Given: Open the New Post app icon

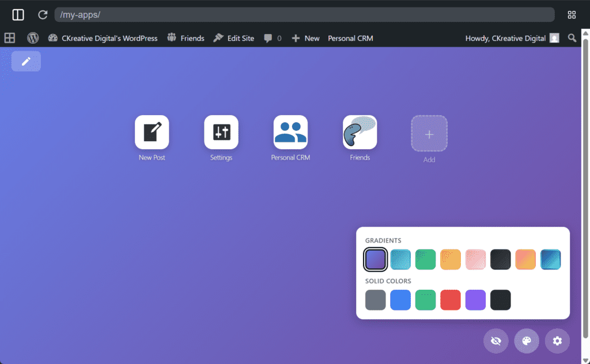Looking at the screenshot, I should pyautogui.click(x=152, y=132).
